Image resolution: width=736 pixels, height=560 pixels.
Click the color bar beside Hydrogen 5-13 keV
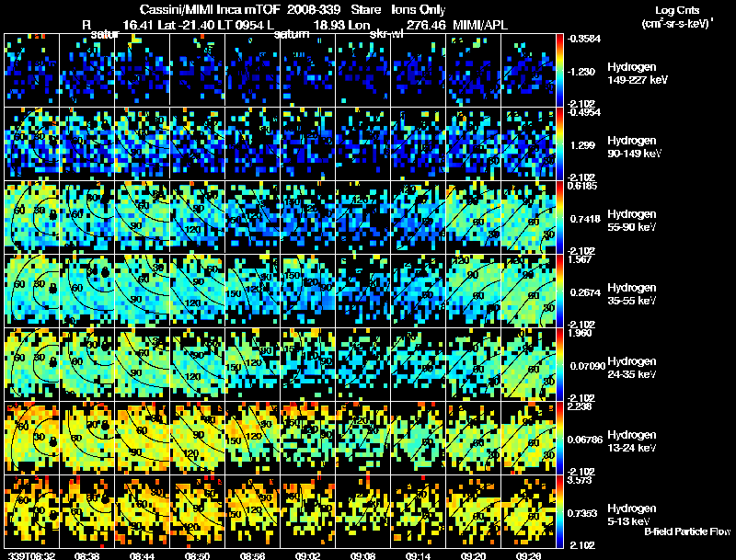pos(559,511)
